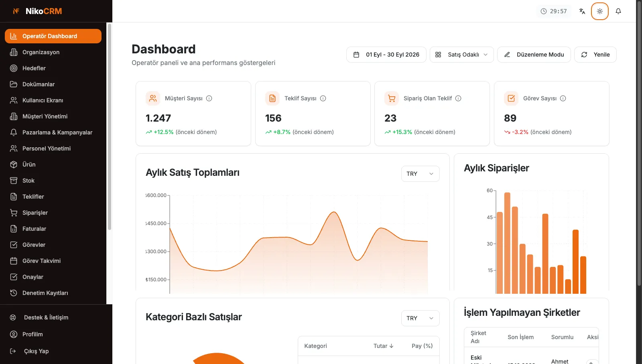Go to Operatör Dashboard in sidebar
This screenshot has height=364, width=642.
tap(53, 36)
